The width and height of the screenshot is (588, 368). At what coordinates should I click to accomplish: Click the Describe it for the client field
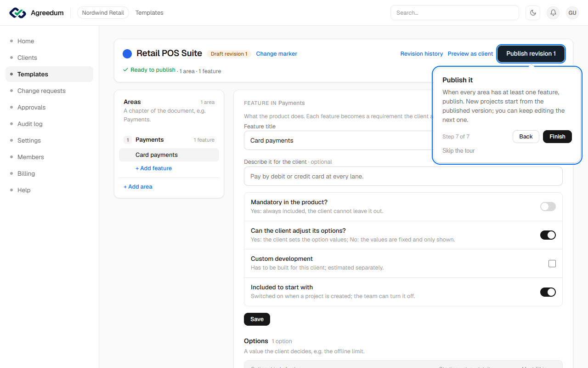point(403,176)
